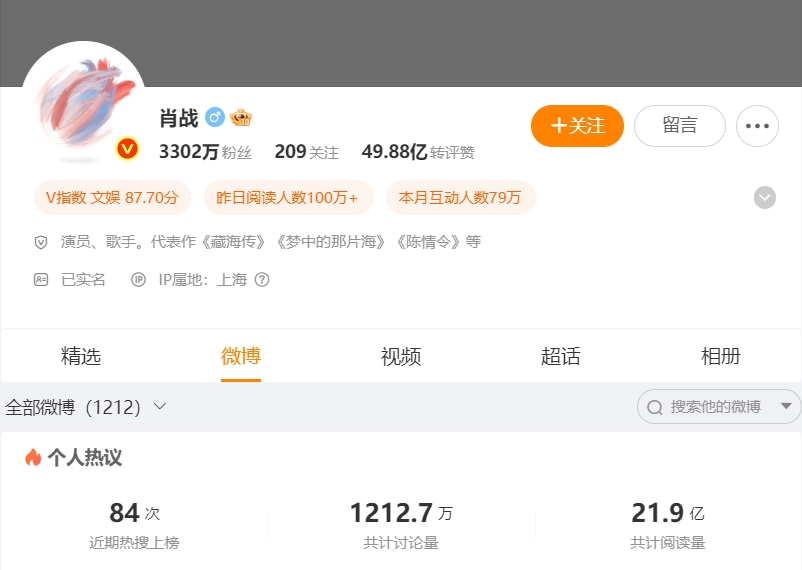Open the 视频 tab
This screenshot has height=570, width=802.
pos(401,356)
